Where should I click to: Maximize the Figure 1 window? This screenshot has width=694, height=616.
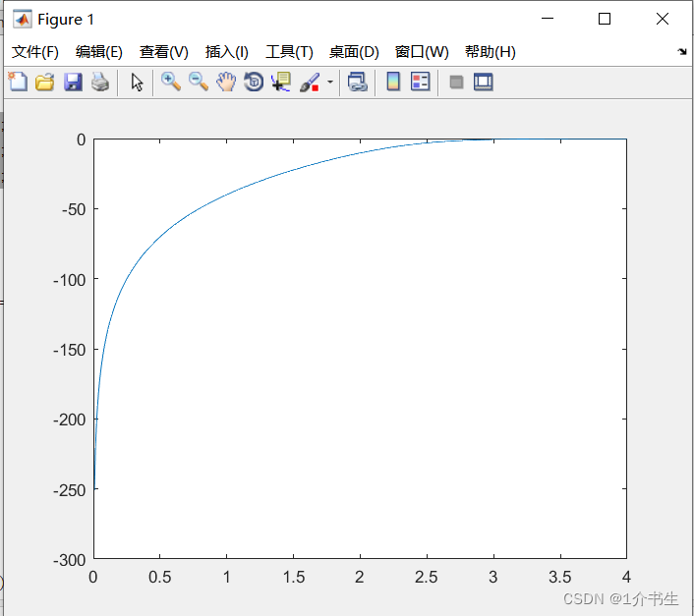pos(605,19)
